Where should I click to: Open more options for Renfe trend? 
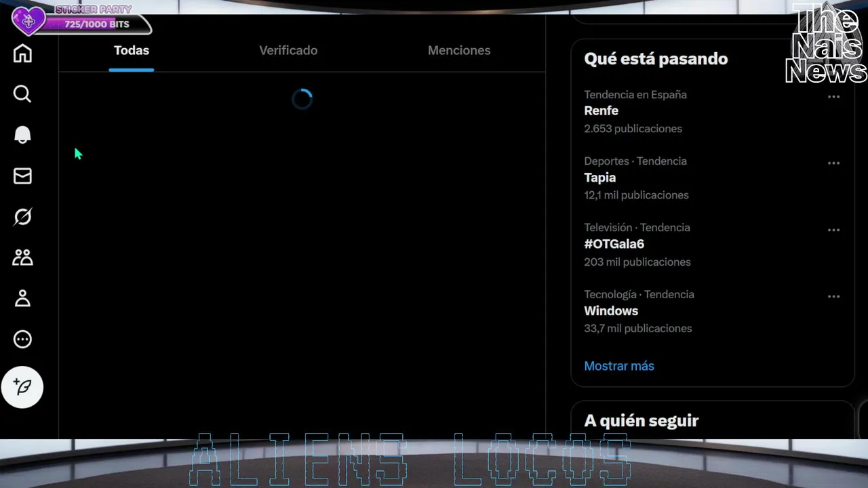[833, 97]
